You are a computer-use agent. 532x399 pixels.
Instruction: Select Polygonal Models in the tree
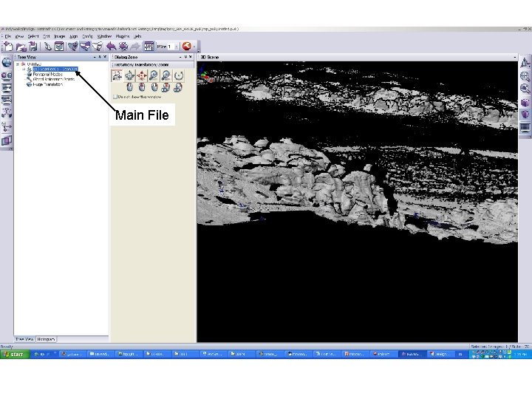47,75
